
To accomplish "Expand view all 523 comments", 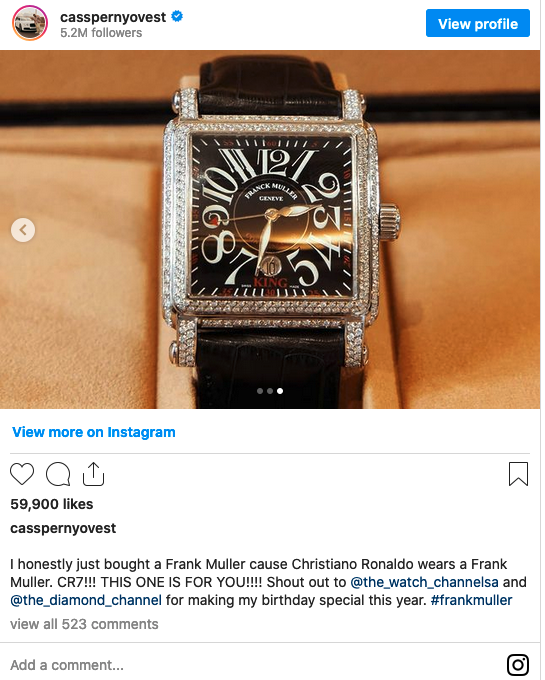I will coord(84,624).
